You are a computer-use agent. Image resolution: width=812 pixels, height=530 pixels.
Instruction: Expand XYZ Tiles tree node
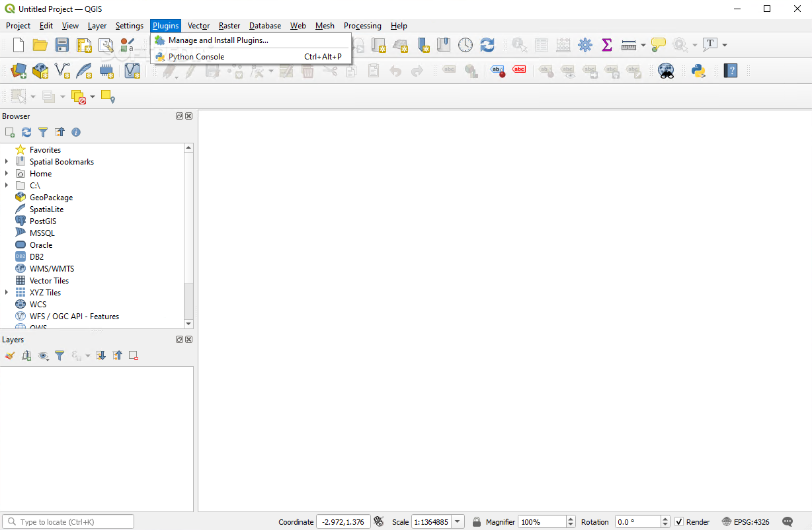7,293
